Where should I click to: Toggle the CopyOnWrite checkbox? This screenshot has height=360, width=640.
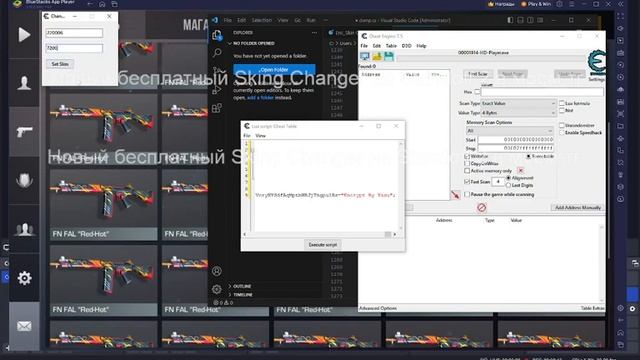(x=467, y=163)
